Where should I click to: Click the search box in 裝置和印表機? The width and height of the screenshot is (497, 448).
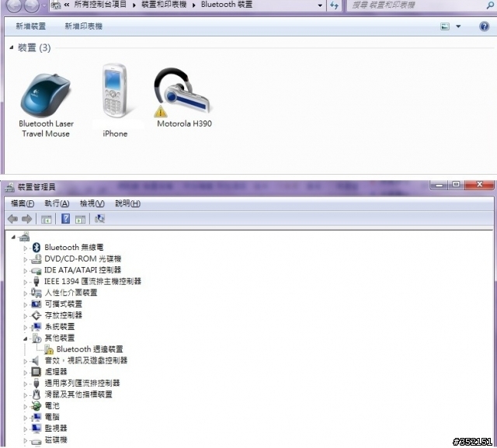[421, 5]
